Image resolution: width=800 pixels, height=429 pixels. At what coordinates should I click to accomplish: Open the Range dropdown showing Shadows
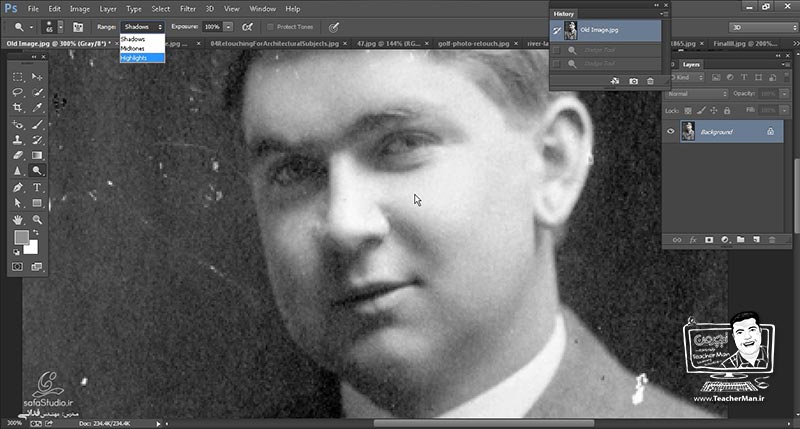[x=142, y=27]
